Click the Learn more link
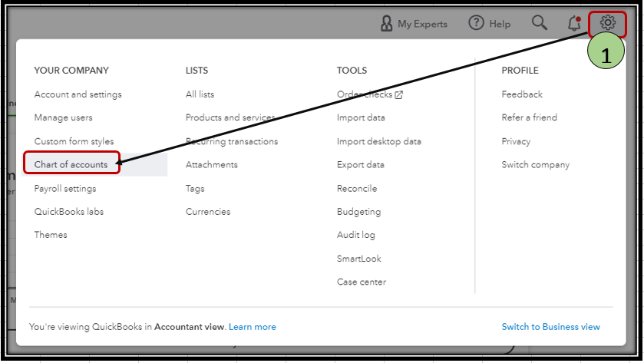The width and height of the screenshot is (644, 363). point(253,327)
